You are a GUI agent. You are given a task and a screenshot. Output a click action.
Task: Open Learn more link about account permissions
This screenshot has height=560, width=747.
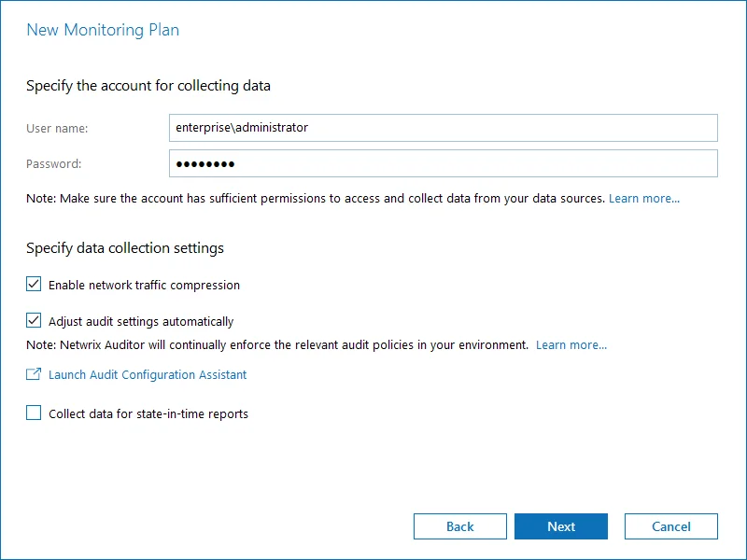coord(644,198)
